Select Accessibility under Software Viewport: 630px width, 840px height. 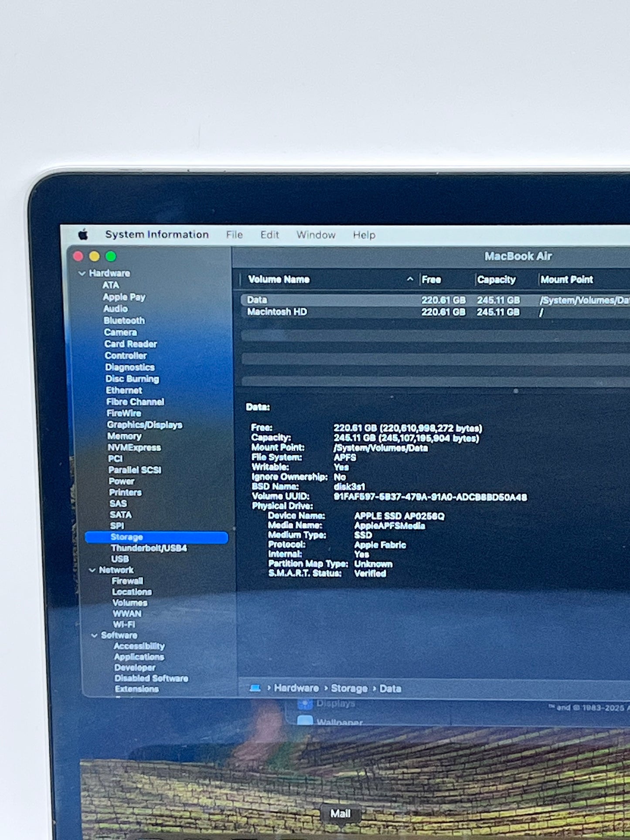(x=139, y=646)
